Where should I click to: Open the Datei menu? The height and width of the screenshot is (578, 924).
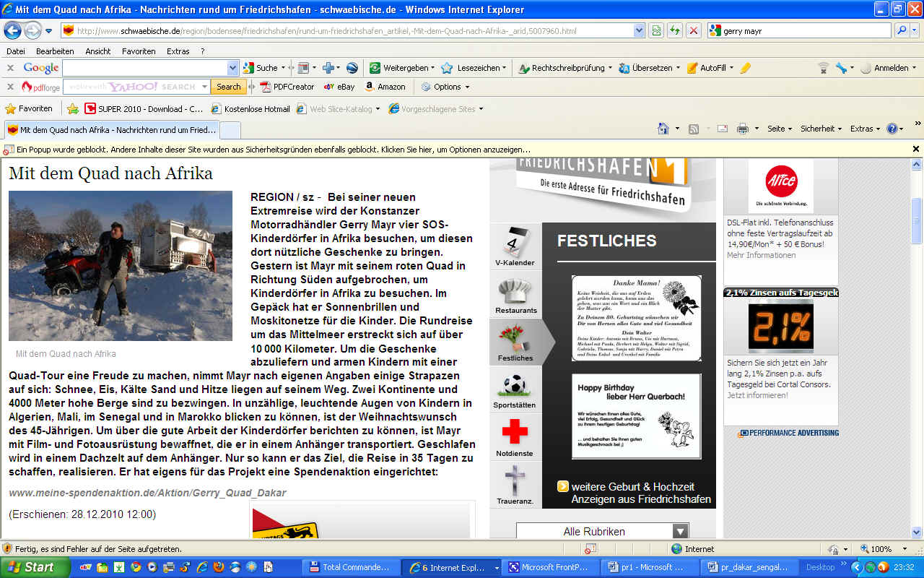(15, 51)
